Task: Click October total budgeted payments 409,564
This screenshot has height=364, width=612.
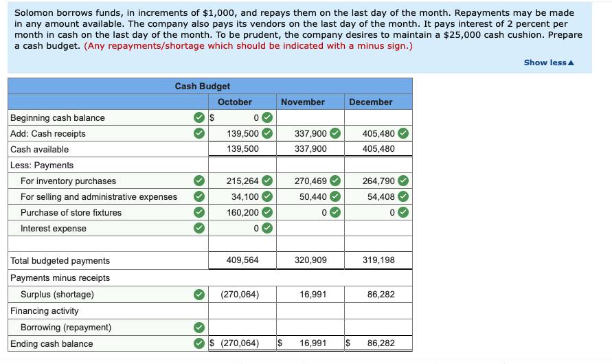Action: pyautogui.click(x=242, y=260)
